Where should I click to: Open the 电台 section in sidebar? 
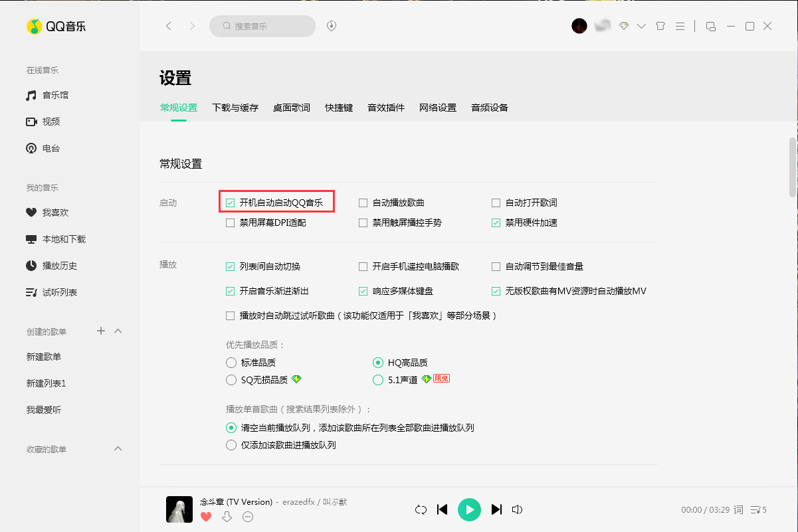pyautogui.click(x=50, y=148)
